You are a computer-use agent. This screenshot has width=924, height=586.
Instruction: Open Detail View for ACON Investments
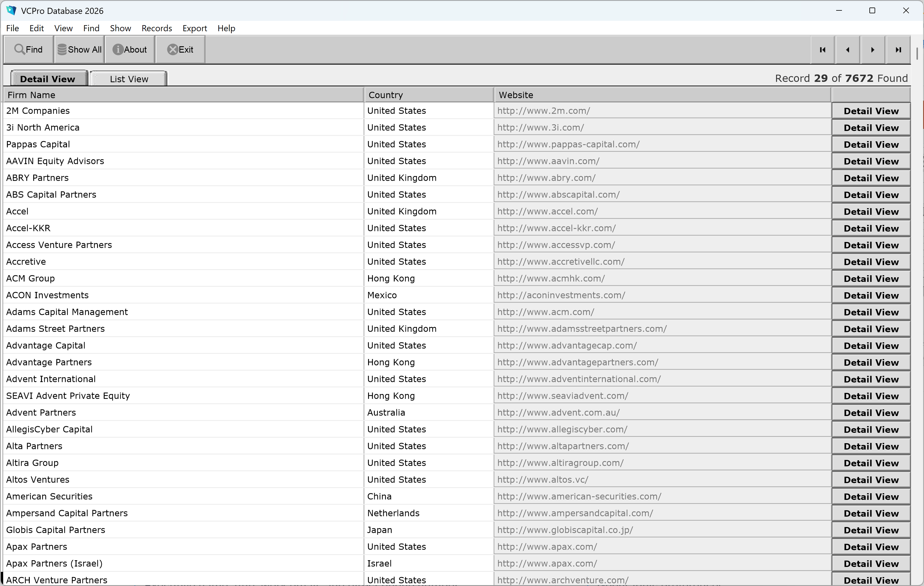(x=871, y=295)
